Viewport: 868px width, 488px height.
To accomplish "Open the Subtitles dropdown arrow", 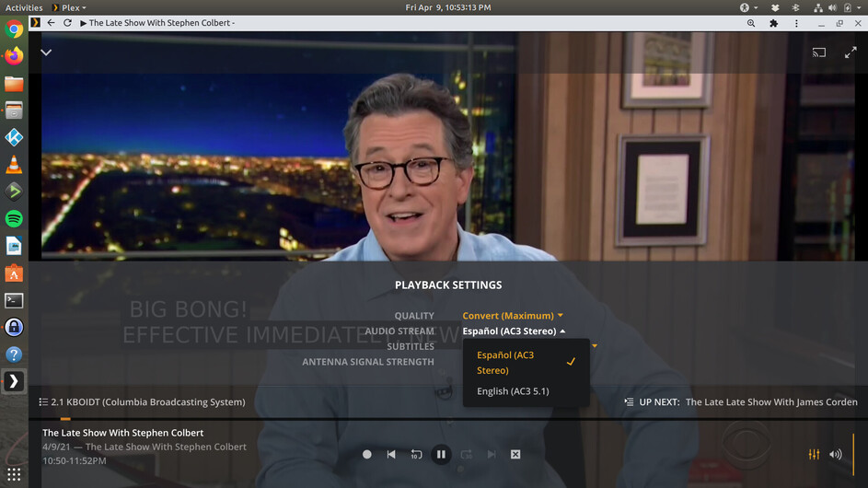I will [x=595, y=345].
